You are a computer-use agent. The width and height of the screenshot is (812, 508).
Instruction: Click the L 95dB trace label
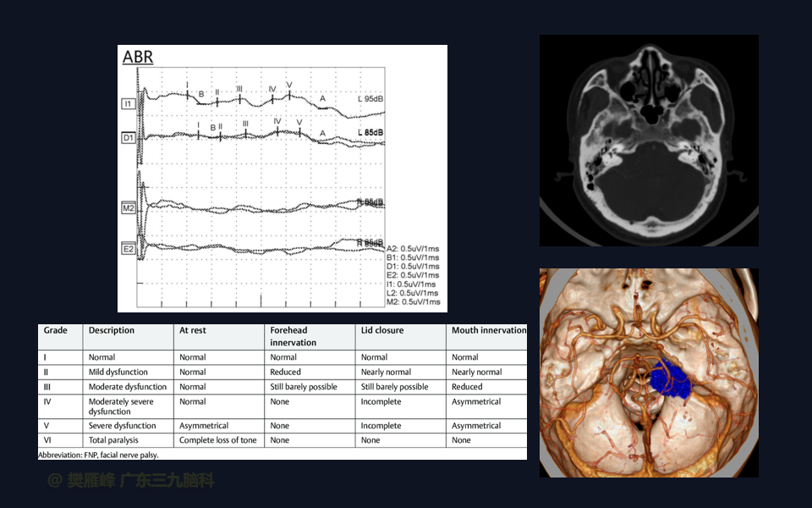point(370,99)
